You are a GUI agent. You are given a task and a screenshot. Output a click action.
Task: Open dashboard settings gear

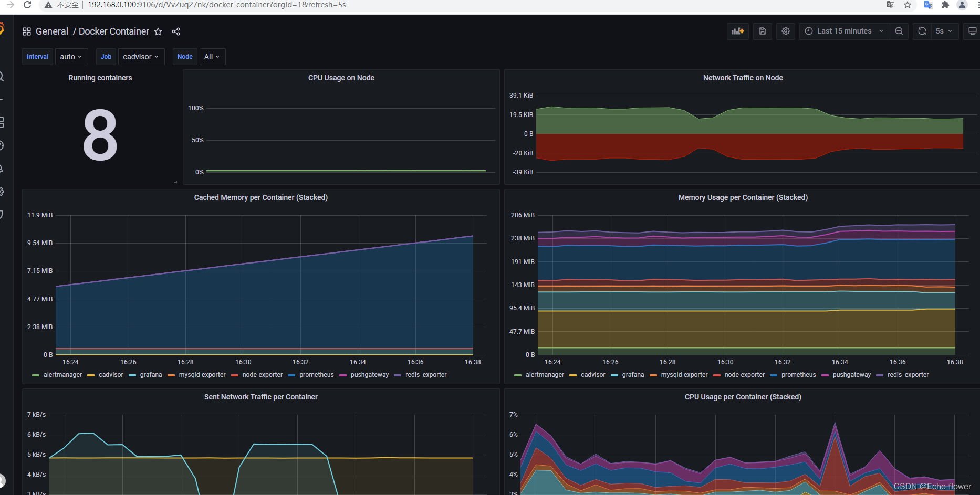pos(786,31)
